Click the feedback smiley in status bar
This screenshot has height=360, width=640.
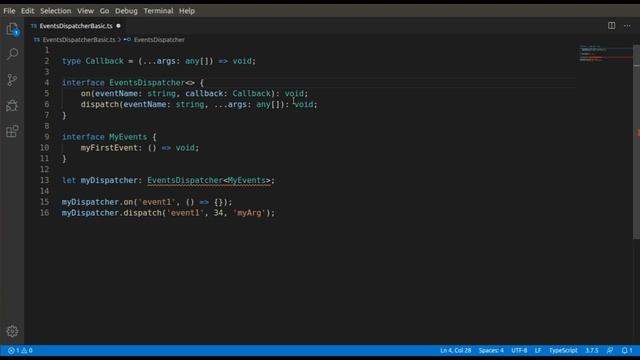pyautogui.click(x=610, y=351)
